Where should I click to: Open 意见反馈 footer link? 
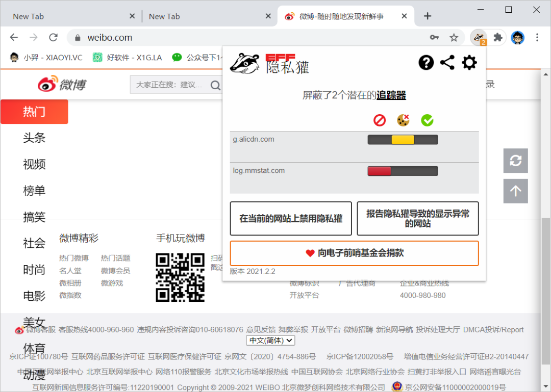261,330
